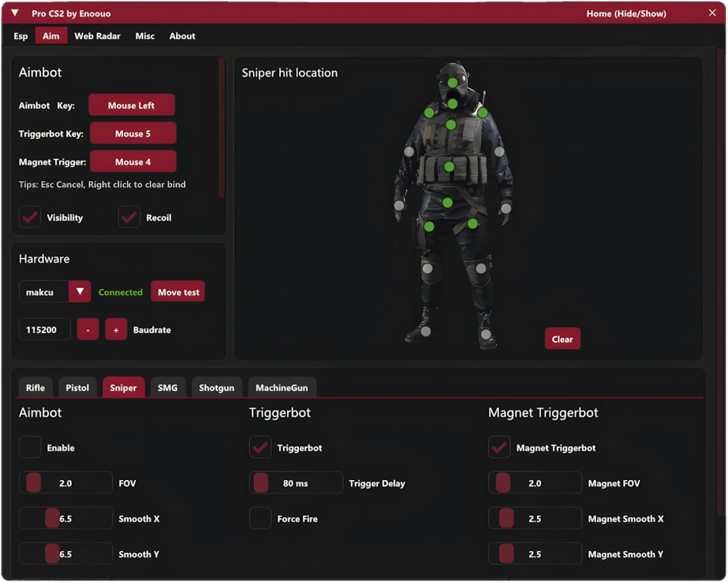Enable the gray dot on the right-side knee

point(481,269)
